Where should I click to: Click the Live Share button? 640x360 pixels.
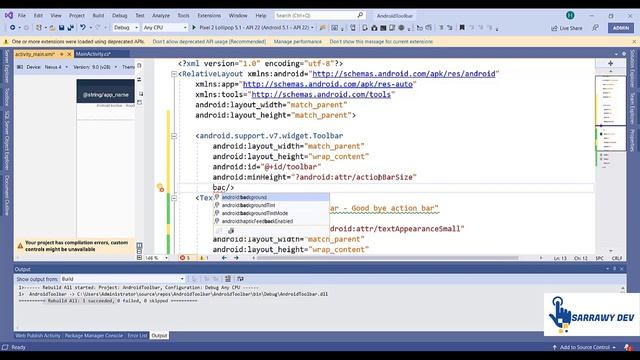567,28
